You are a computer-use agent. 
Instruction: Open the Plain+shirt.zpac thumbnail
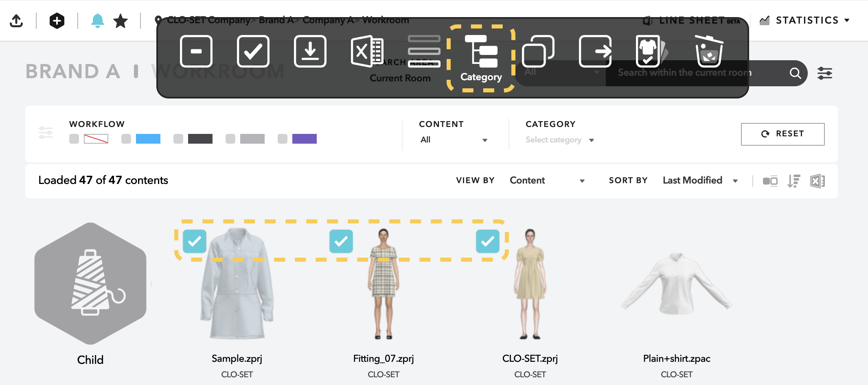[x=677, y=284]
